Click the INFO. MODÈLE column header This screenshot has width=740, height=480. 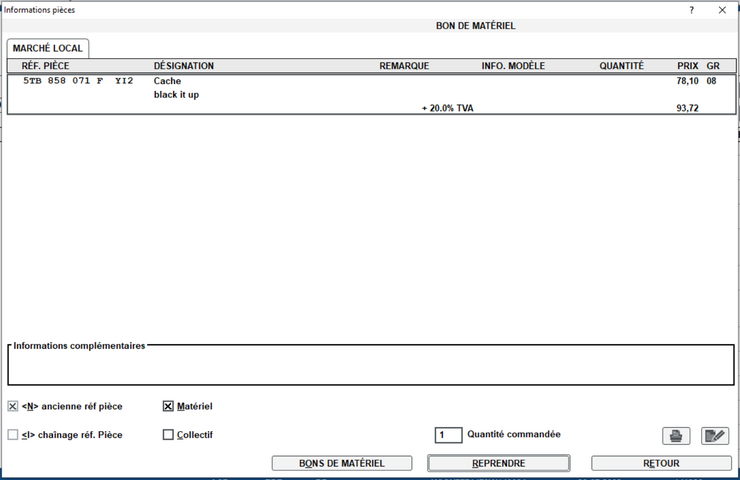pyautogui.click(x=513, y=66)
